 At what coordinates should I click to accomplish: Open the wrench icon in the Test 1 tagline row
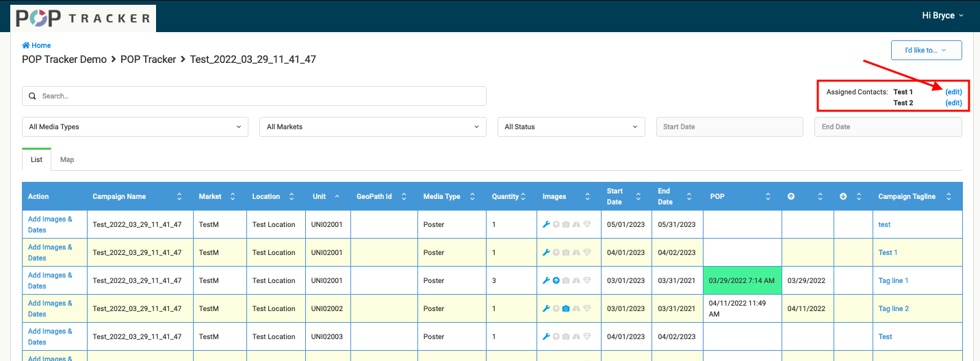point(546,252)
